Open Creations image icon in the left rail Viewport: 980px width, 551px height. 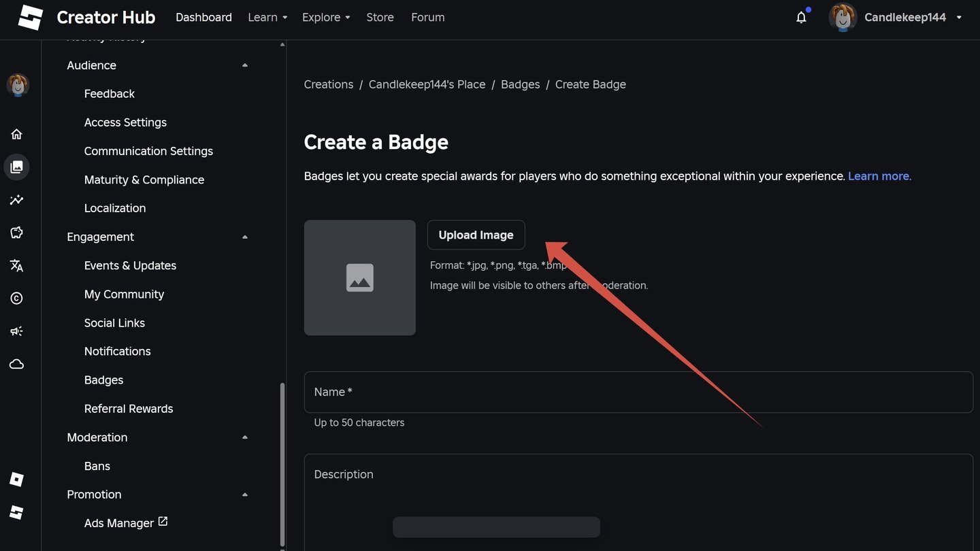pos(17,167)
